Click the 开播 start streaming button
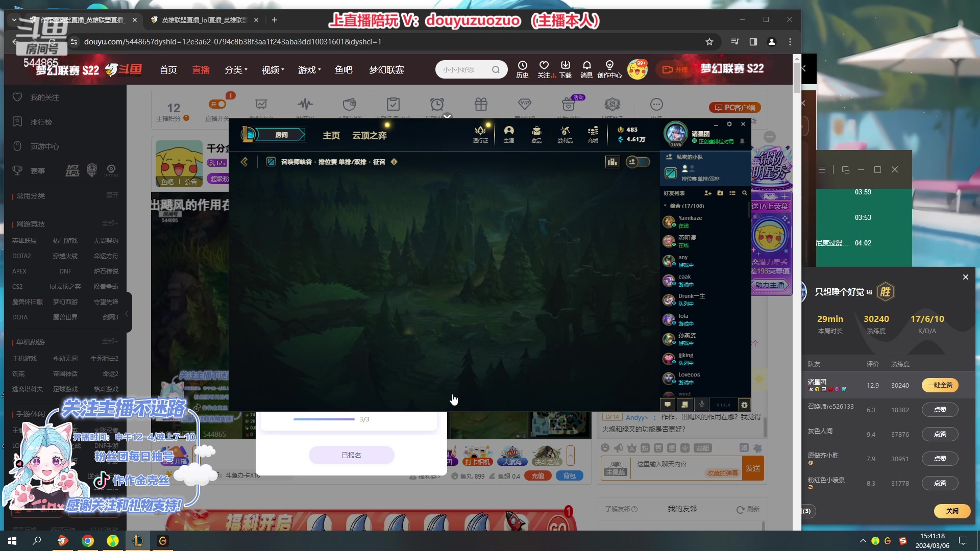The width and height of the screenshot is (980, 551). coord(674,69)
